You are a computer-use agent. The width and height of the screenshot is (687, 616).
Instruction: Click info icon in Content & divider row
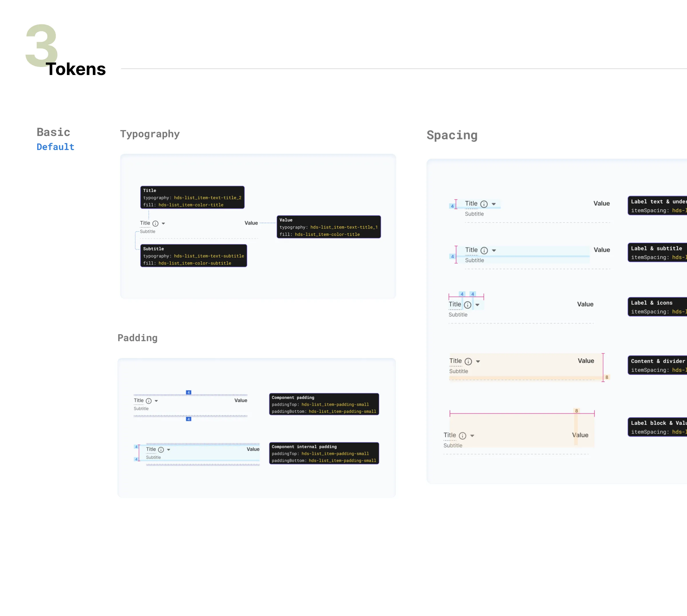tap(468, 362)
